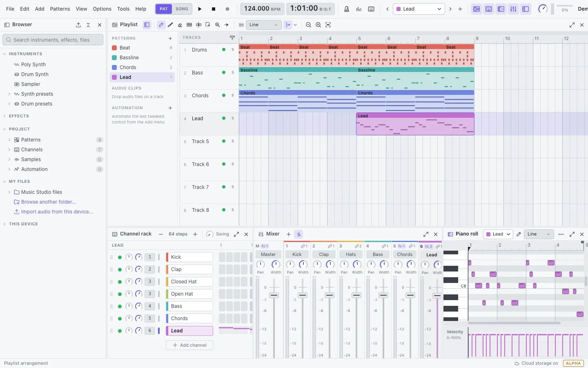
Task: Add a new pattern with the plus icon
Action: coord(170,38)
